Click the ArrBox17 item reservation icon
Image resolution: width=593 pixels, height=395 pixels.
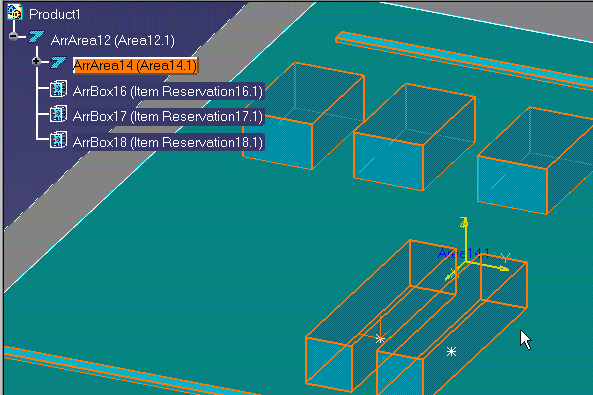pos(59,114)
